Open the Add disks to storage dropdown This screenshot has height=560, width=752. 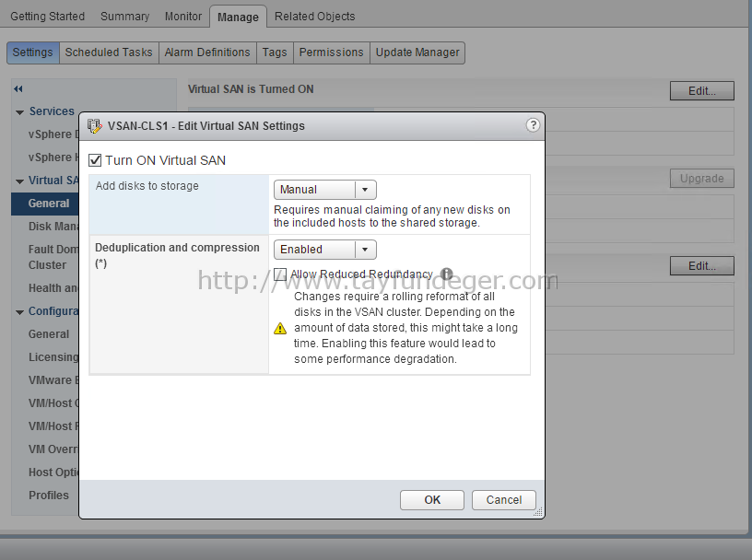325,190
